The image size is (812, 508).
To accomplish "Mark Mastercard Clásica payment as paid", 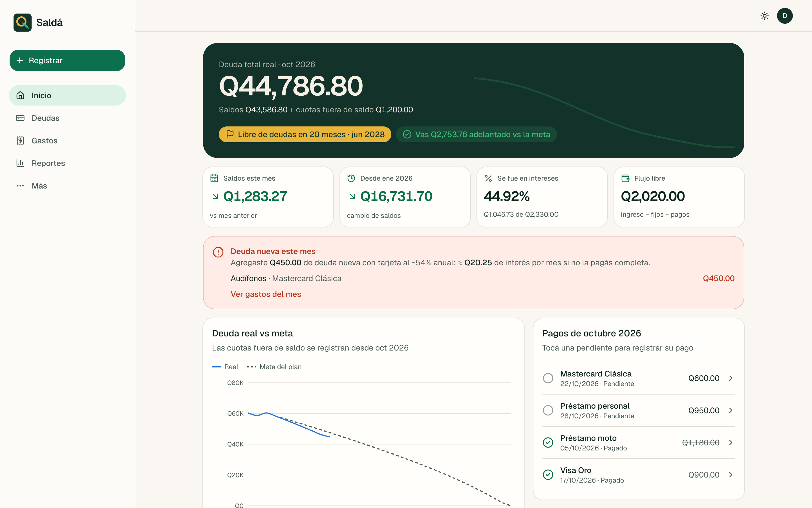I will click(x=548, y=378).
